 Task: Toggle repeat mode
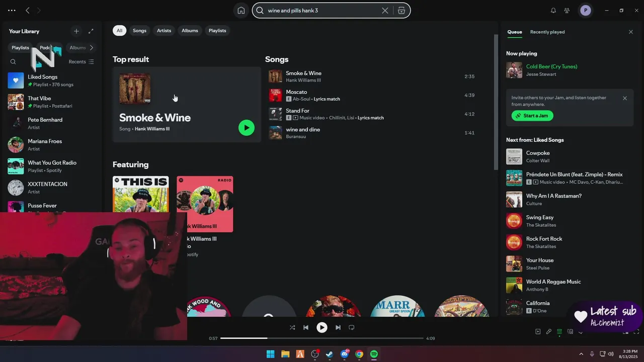(352, 327)
